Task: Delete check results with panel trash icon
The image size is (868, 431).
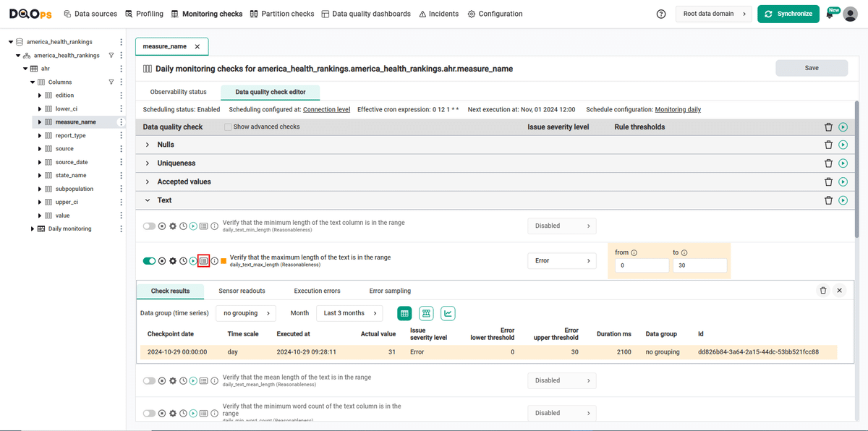Action: pyautogui.click(x=823, y=291)
